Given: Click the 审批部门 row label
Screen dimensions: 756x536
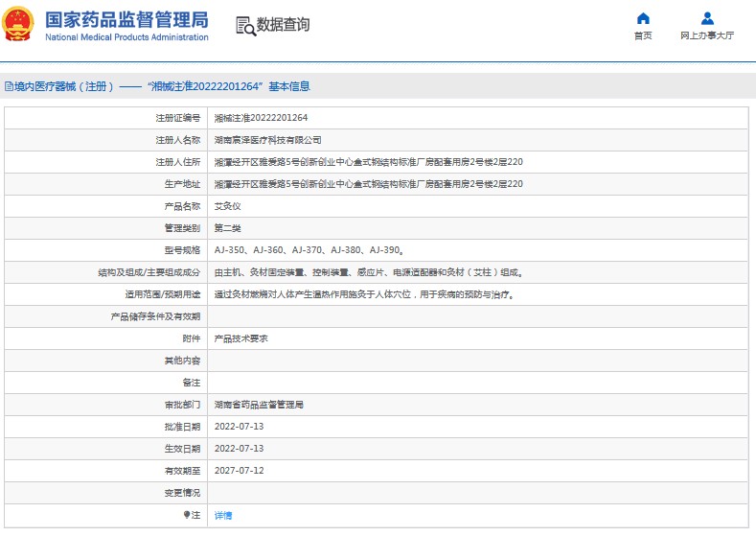Looking at the screenshot, I should tap(182, 405).
